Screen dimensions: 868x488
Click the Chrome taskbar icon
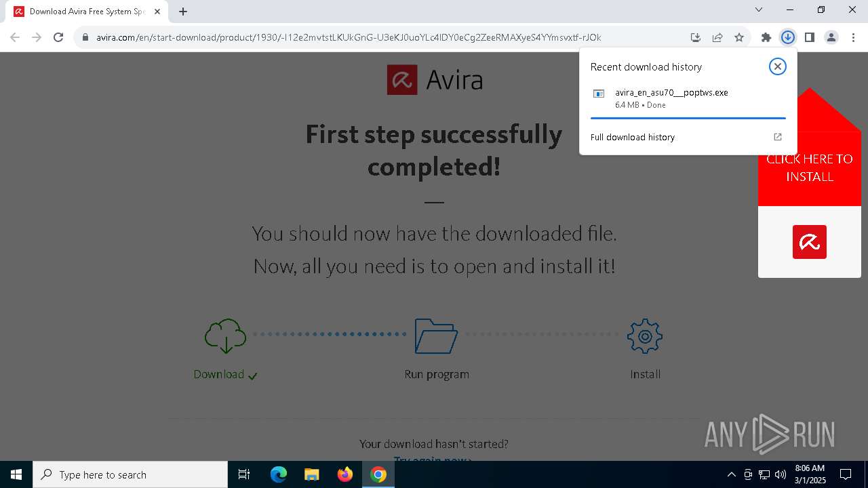378,474
